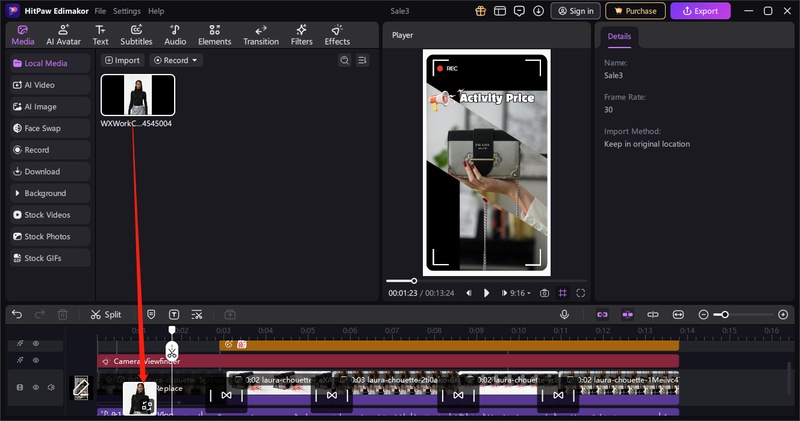Open the Media tab

[x=23, y=35]
